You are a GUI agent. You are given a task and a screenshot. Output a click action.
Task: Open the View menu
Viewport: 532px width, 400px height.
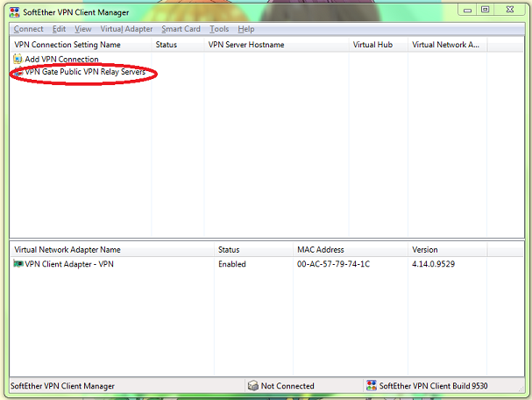tap(83, 29)
